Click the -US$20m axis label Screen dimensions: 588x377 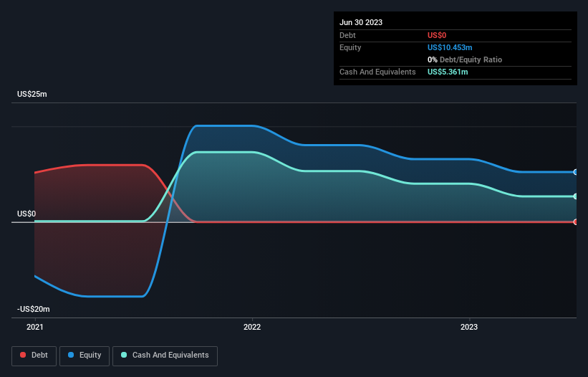click(34, 309)
